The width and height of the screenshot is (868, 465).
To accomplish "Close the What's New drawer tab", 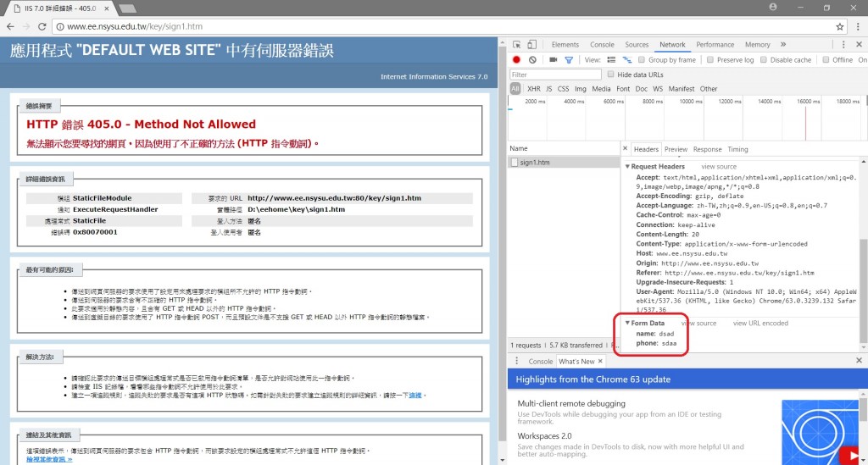I will [x=600, y=362].
